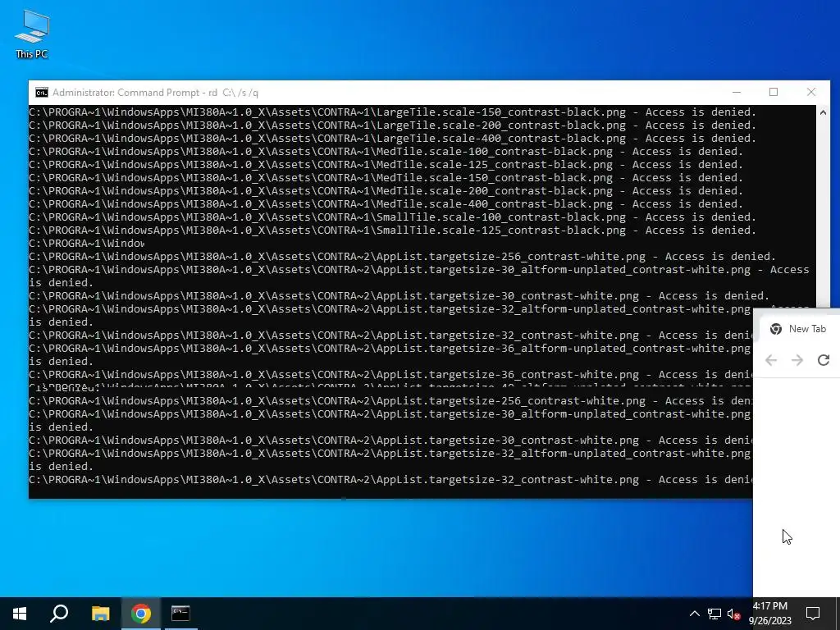
Task: Click the Chrome back arrow
Action: (771, 360)
